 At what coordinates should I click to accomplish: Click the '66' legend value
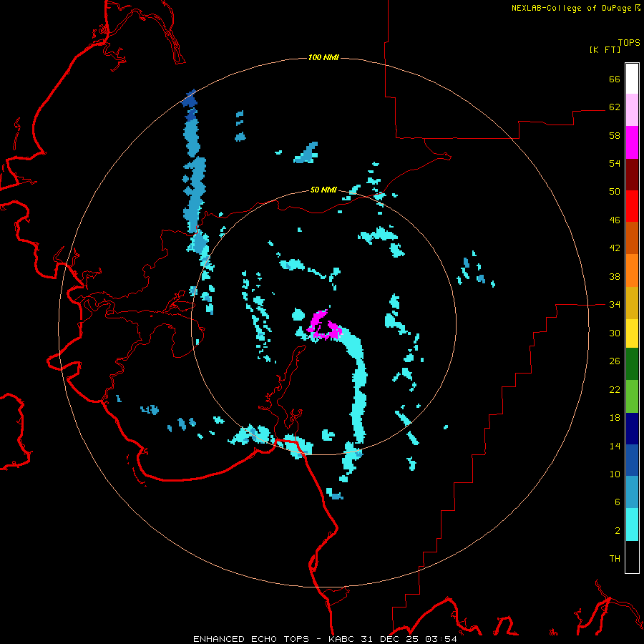tap(615, 79)
